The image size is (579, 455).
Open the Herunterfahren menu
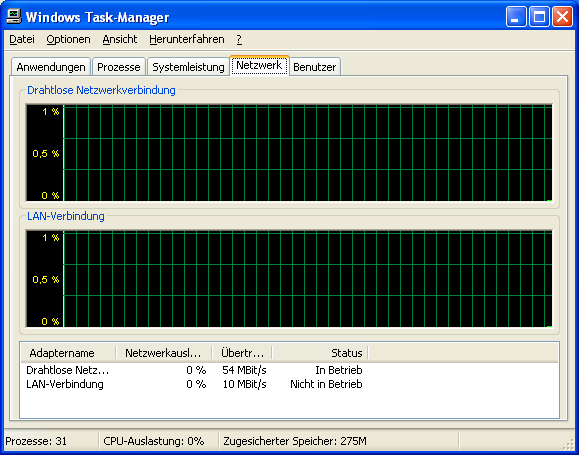click(186, 39)
